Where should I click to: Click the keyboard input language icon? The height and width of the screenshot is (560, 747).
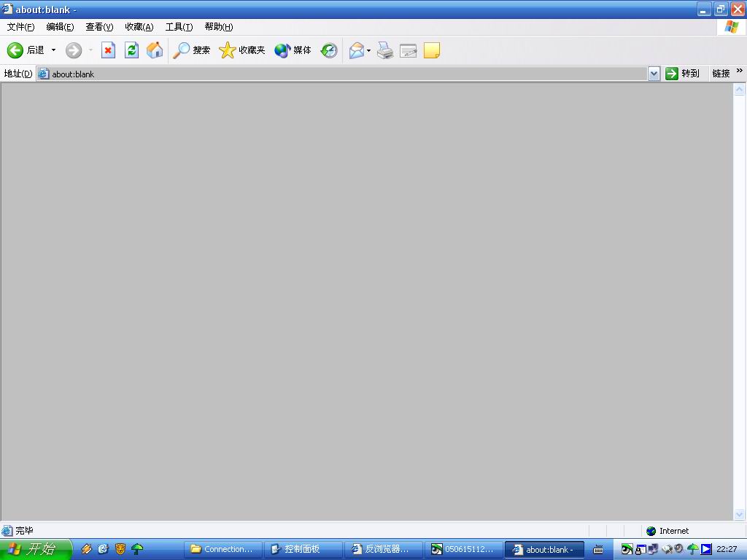(598, 550)
